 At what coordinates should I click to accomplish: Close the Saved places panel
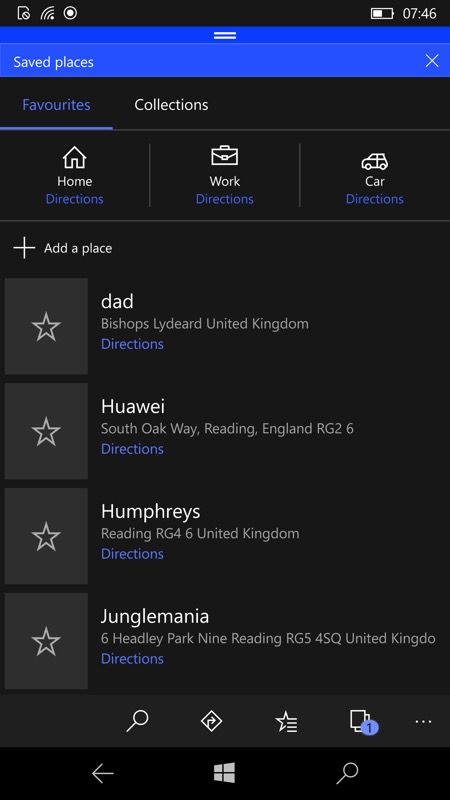point(432,61)
